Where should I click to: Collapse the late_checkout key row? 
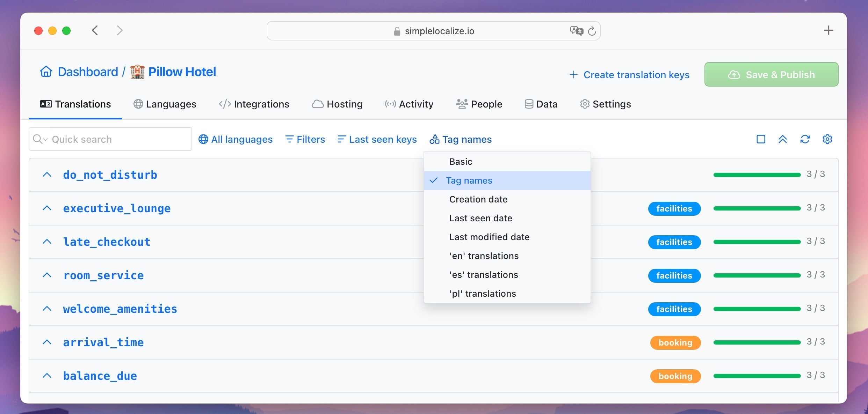click(x=47, y=242)
